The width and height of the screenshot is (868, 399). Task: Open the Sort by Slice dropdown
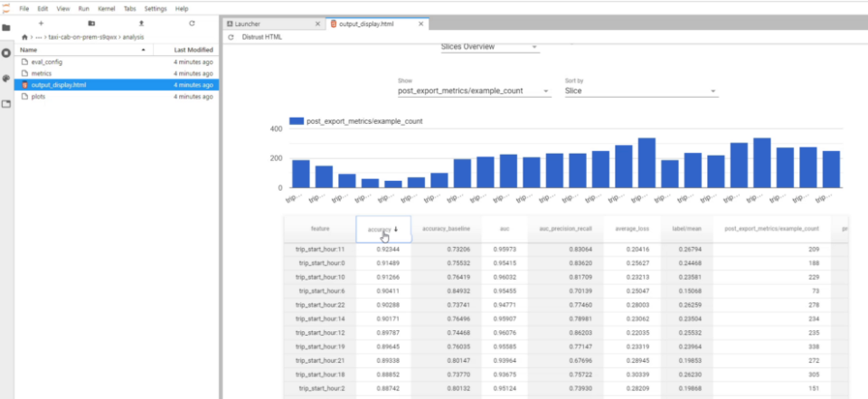click(x=641, y=90)
